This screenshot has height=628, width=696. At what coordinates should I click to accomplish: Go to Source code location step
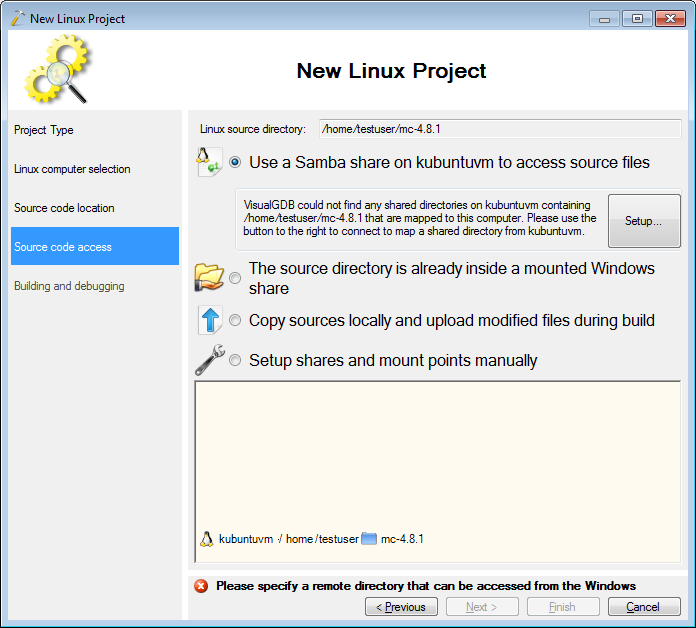tap(95, 208)
